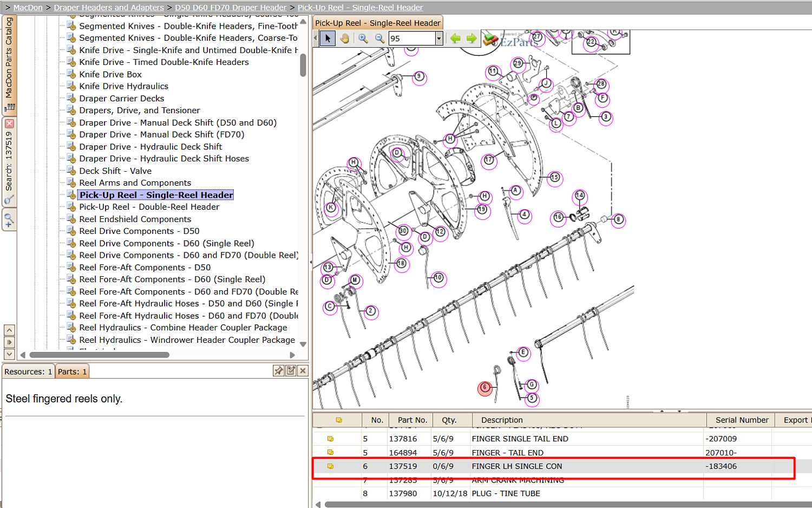Viewport: 812px width, 508px height.
Task: Open the new search magnifier tab
Action: (9, 220)
